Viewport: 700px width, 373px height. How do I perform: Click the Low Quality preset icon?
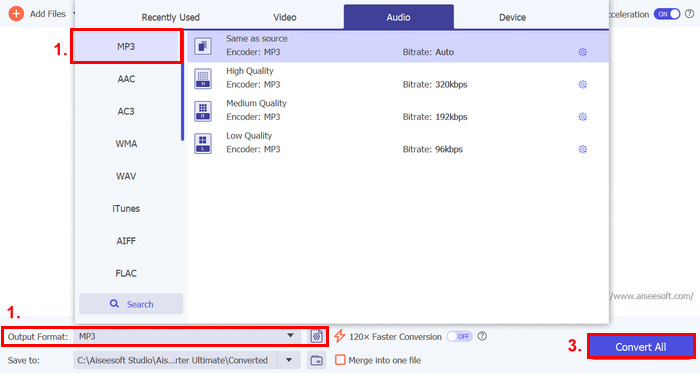[x=203, y=143]
